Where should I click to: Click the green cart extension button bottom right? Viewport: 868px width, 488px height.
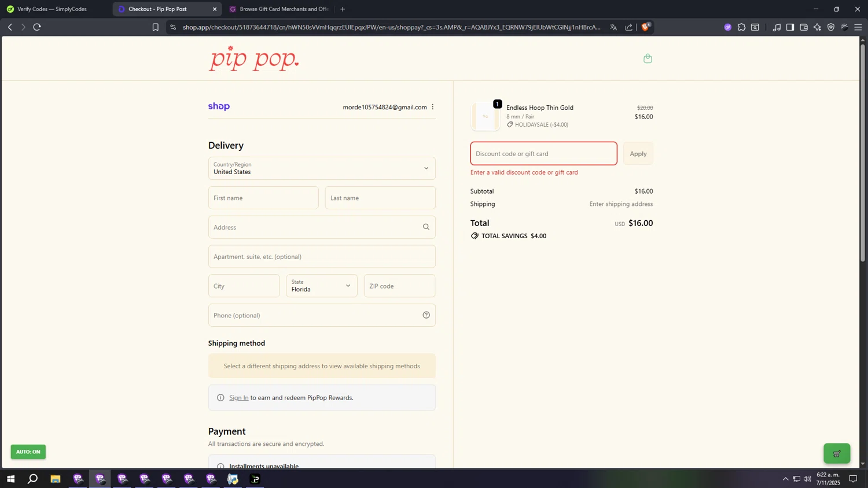[x=837, y=453]
